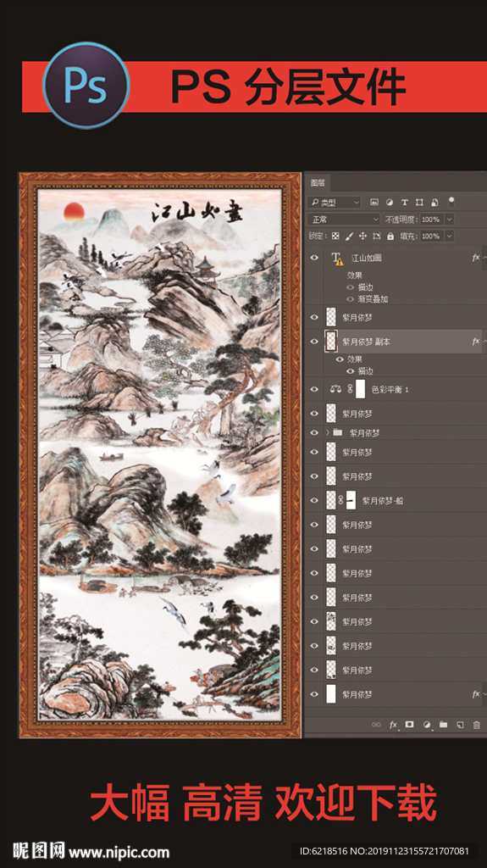
Task: Click the 不透明度 100% value field
Action: (x=431, y=220)
